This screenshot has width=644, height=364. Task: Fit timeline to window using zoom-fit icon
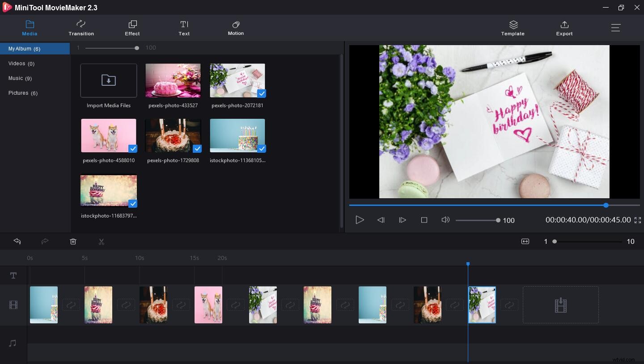click(525, 241)
